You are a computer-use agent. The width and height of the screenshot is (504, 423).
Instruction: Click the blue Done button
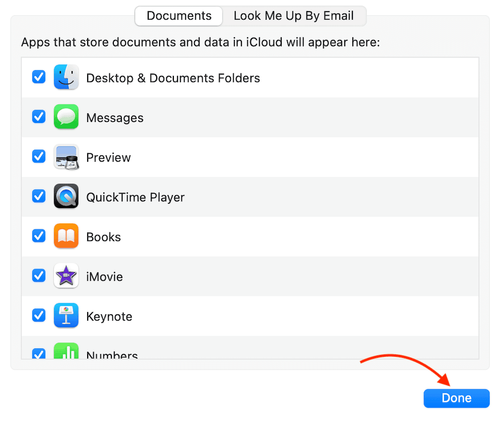(457, 398)
